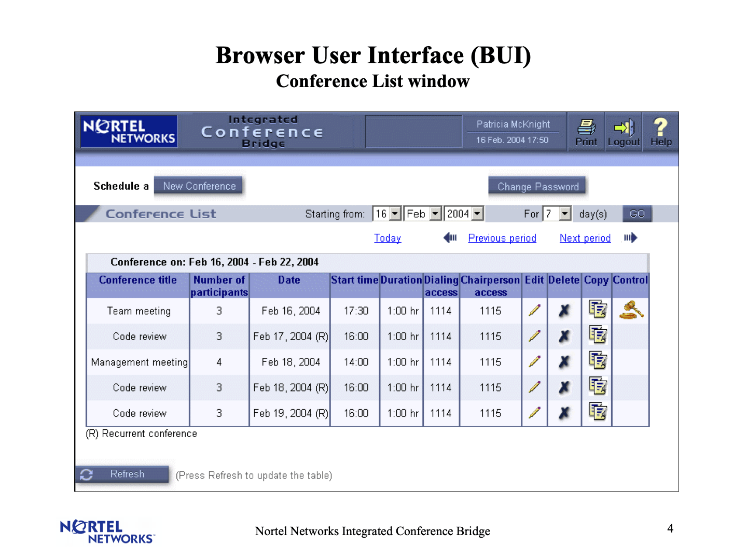Click right arrow beside Next period
The image size is (747, 560).
[630, 237]
